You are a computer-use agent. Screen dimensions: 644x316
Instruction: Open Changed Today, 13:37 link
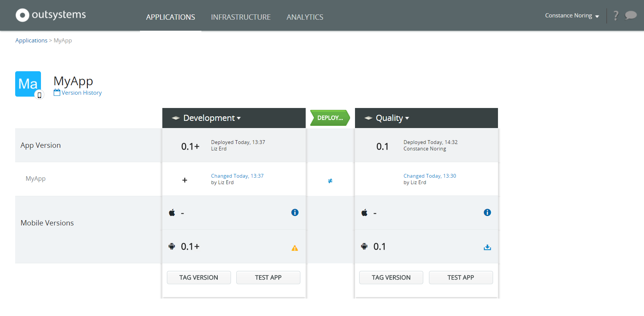pos(237,176)
